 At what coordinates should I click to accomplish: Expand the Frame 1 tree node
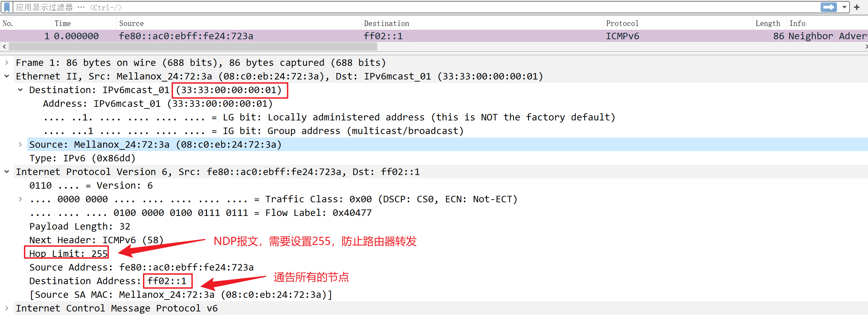[7, 63]
